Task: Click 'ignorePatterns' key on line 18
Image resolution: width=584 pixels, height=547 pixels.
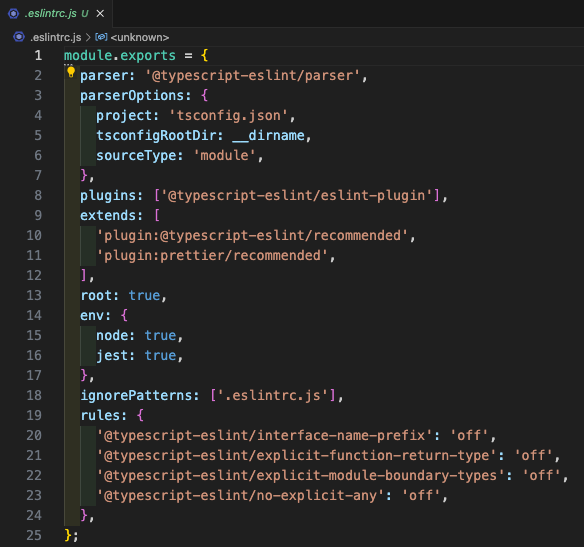Action: [x=136, y=395]
